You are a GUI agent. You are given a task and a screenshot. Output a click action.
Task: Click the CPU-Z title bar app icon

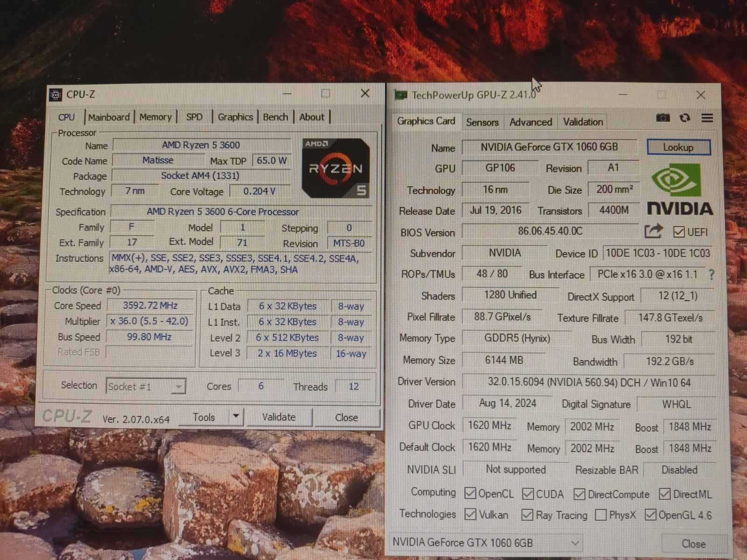(56, 95)
